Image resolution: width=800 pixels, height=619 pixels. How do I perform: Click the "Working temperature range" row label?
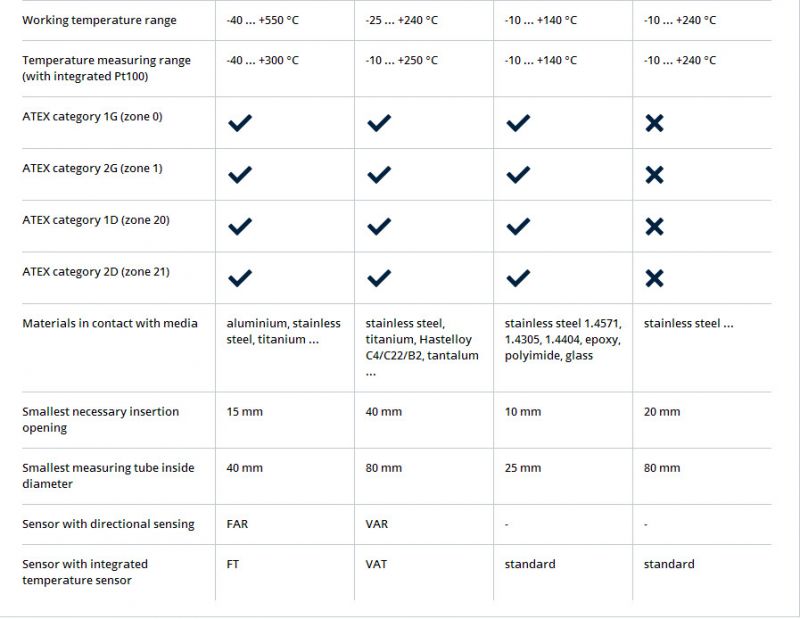click(x=99, y=20)
